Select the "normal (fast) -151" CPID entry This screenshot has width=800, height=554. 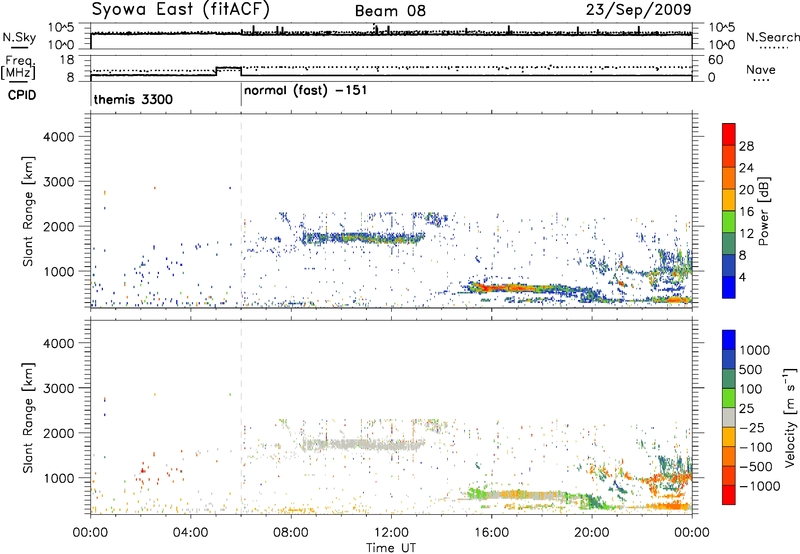(305, 91)
